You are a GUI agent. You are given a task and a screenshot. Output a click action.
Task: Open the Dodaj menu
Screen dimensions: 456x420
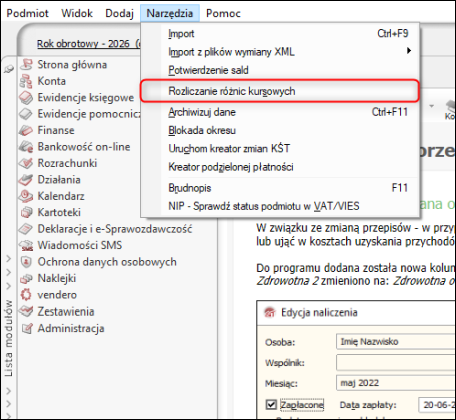click(119, 13)
